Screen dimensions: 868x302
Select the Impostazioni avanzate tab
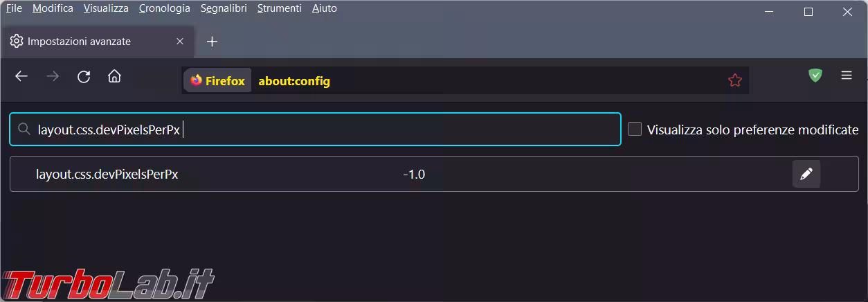point(79,42)
